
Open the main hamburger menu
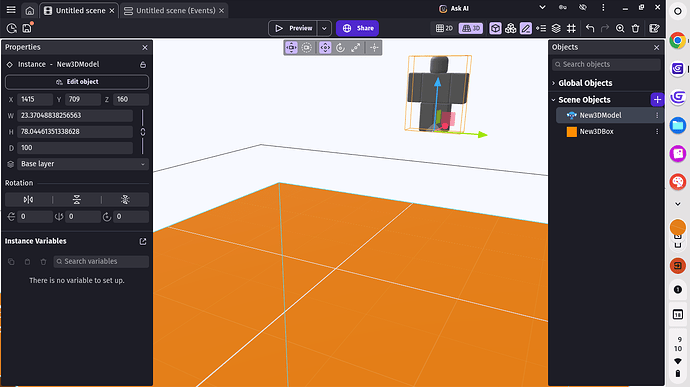click(11, 9)
